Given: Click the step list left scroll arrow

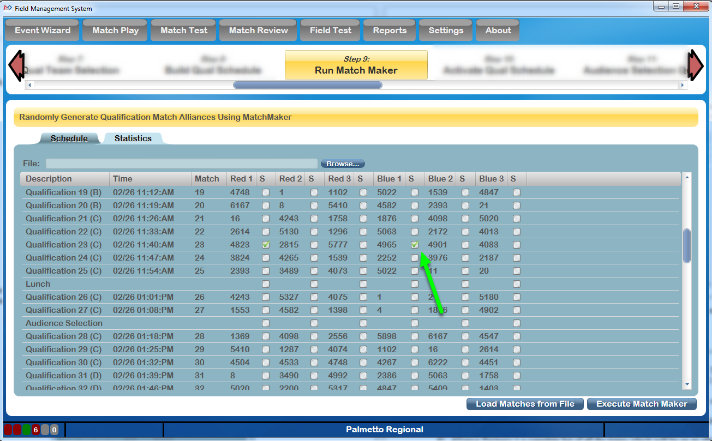Looking at the screenshot, I should 30,85.
